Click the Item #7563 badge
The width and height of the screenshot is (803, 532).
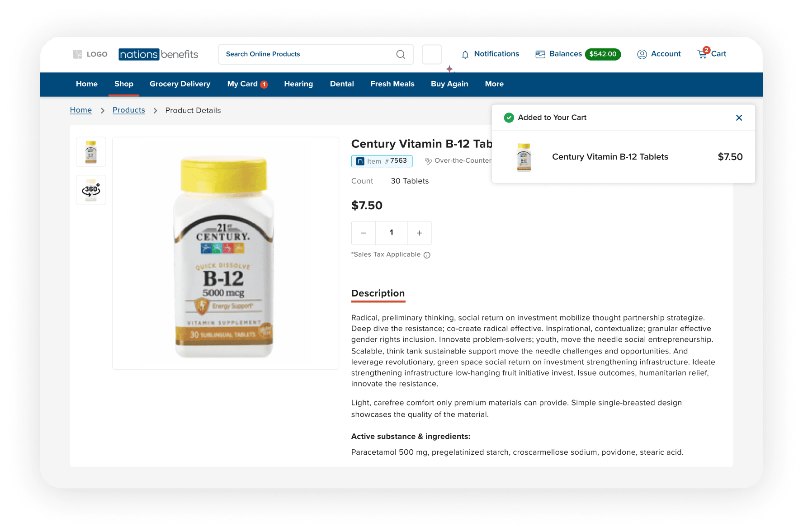click(x=382, y=161)
